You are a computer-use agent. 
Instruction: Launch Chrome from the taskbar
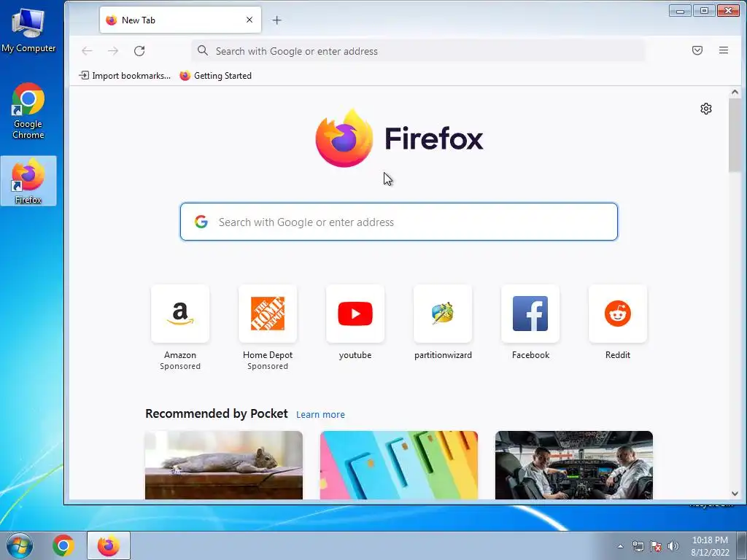point(63,545)
